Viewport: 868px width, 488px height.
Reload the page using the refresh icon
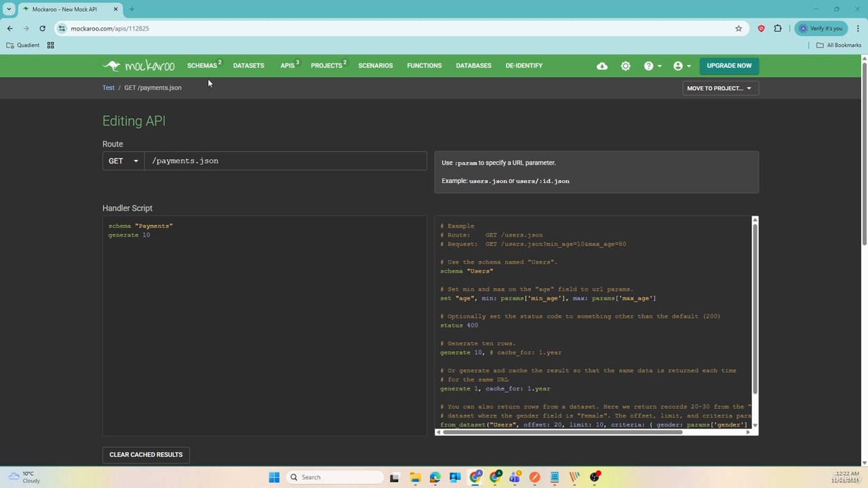click(42, 28)
